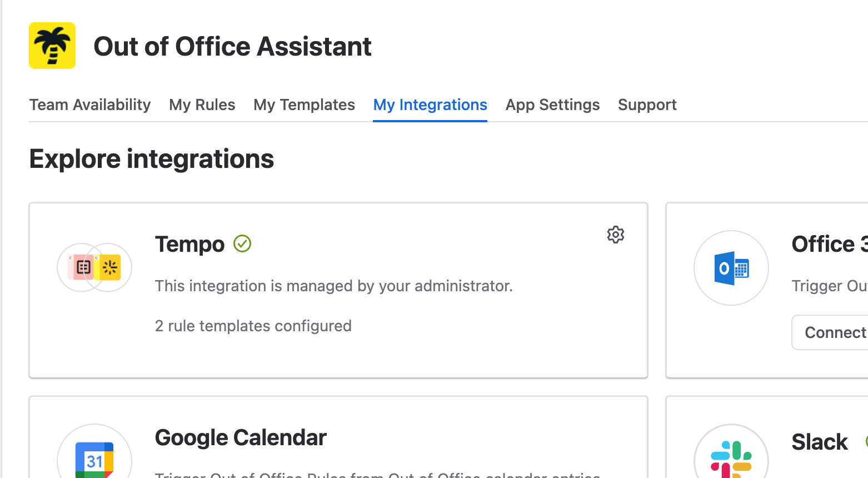
Task: Click the Slack card title
Action: [x=820, y=442]
